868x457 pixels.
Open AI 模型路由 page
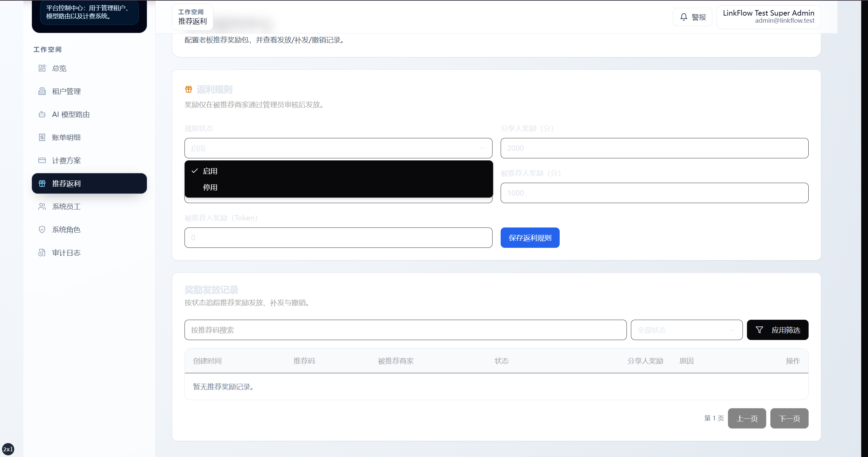pyautogui.click(x=89, y=115)
